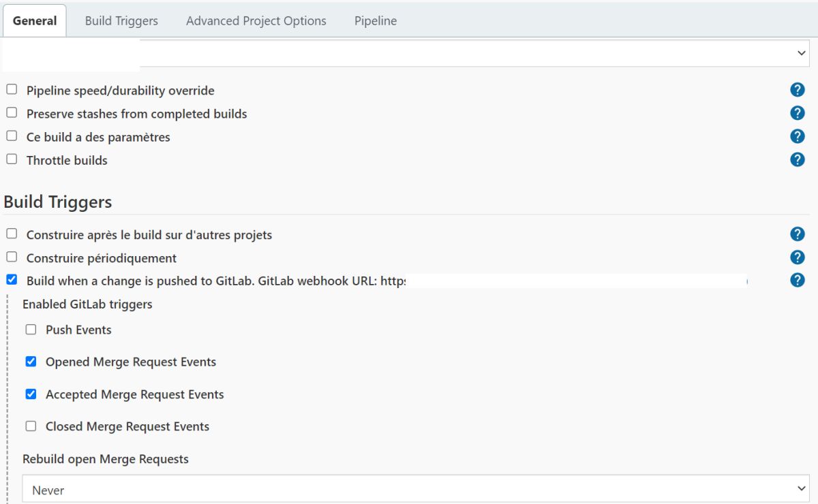Go to the Pipeline tab
Screen dimensions: 818x504
376,20
